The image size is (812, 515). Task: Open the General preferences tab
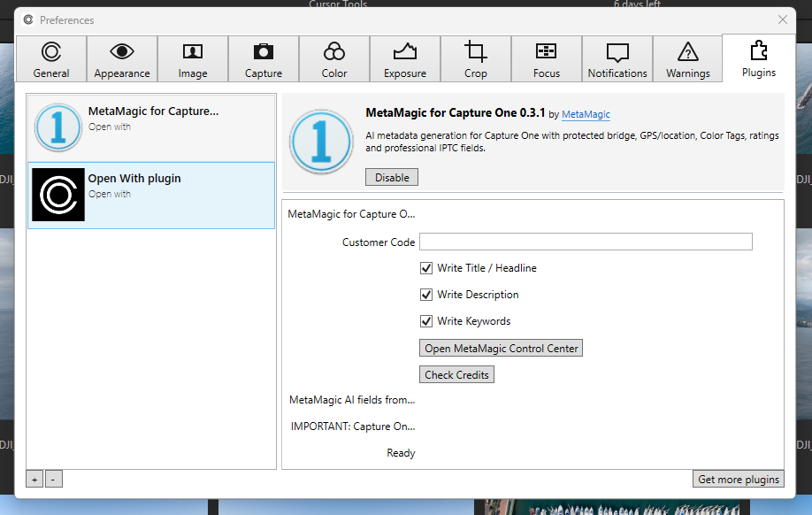click(x=51, y=59)
